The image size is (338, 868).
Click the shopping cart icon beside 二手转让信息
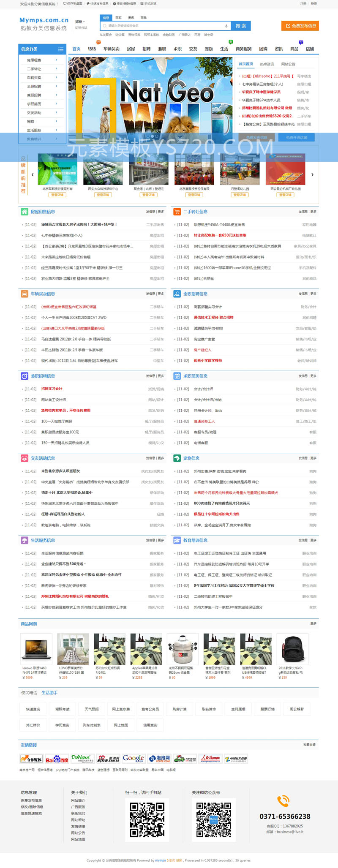(177, 212)
